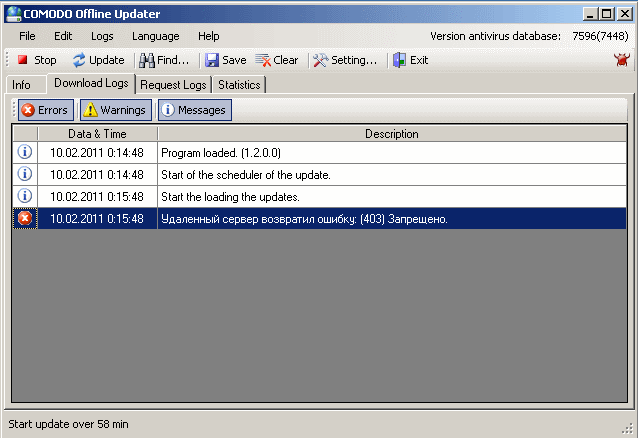
Task: Open the Help menu
Action: tap(209, 36)
